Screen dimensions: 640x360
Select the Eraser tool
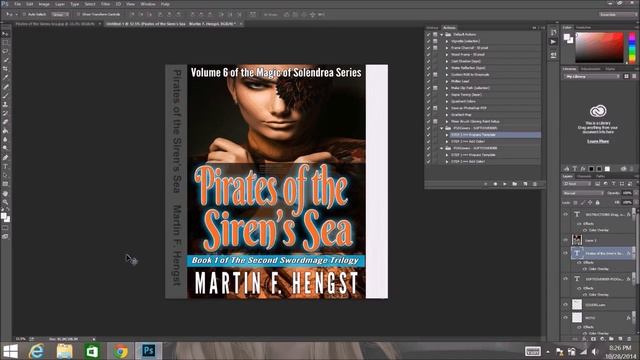tap(5, 122)
